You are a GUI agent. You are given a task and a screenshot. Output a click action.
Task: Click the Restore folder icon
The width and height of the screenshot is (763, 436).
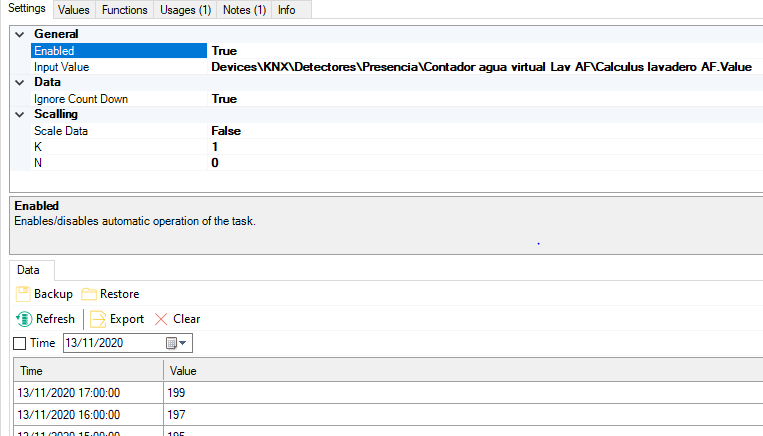point(89,294)
